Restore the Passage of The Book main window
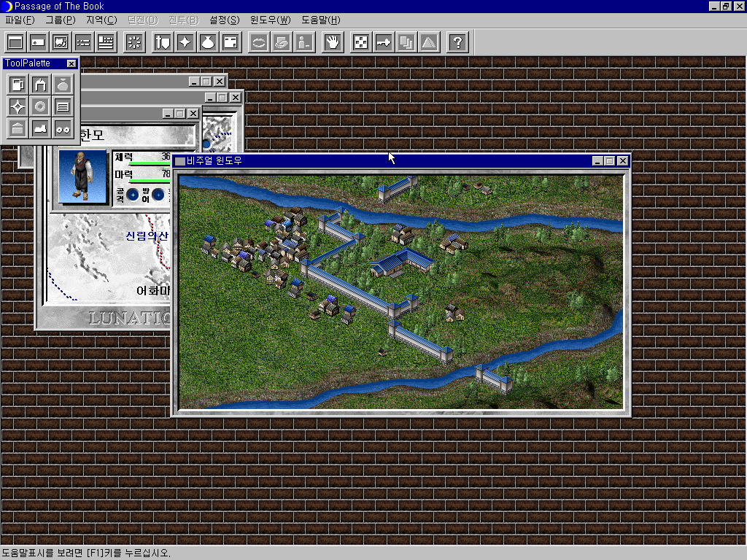Image resolution: width=747 pixels, height=560 pixels. coord(726,6)
